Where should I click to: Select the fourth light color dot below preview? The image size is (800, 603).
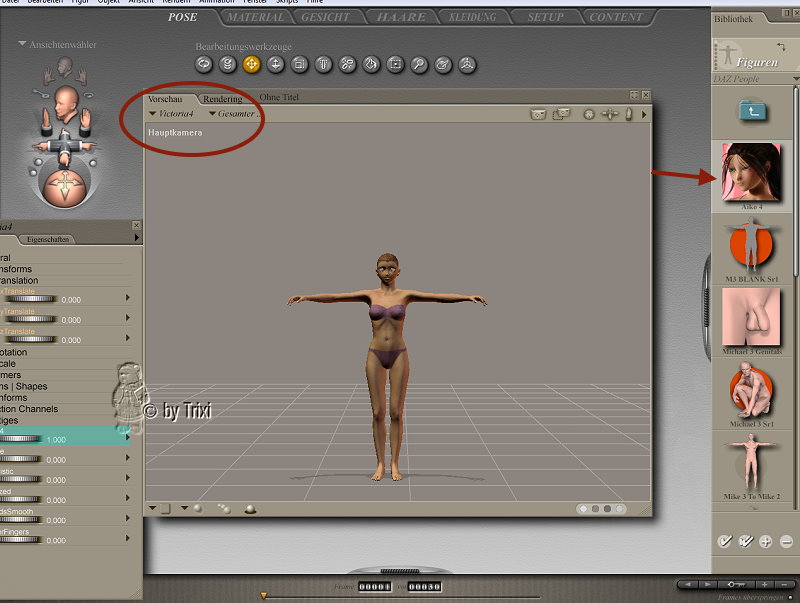pos(619,509)
